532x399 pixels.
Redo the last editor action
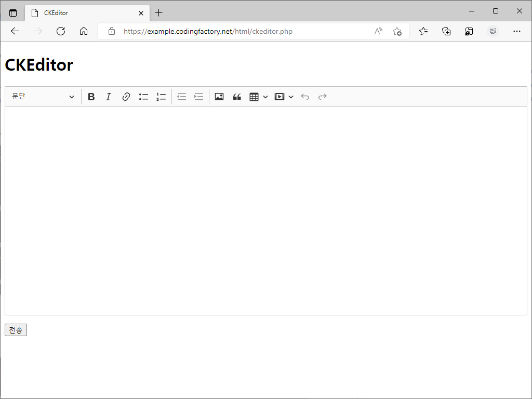322,97
